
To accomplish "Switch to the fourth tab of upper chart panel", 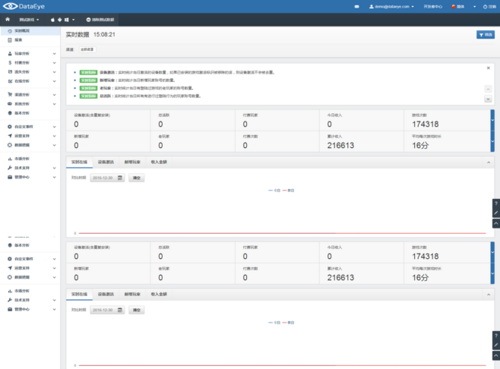I will point(159,162).
